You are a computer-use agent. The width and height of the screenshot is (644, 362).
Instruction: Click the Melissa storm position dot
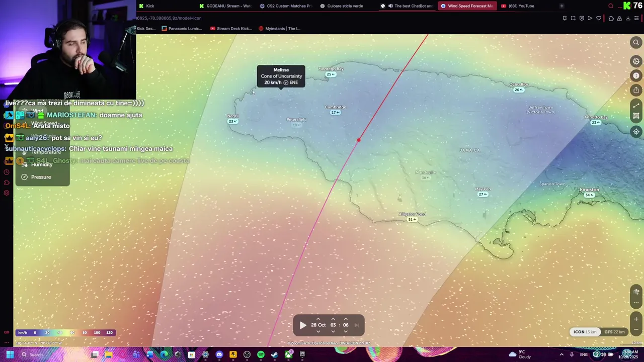click(x=359, y=140)
